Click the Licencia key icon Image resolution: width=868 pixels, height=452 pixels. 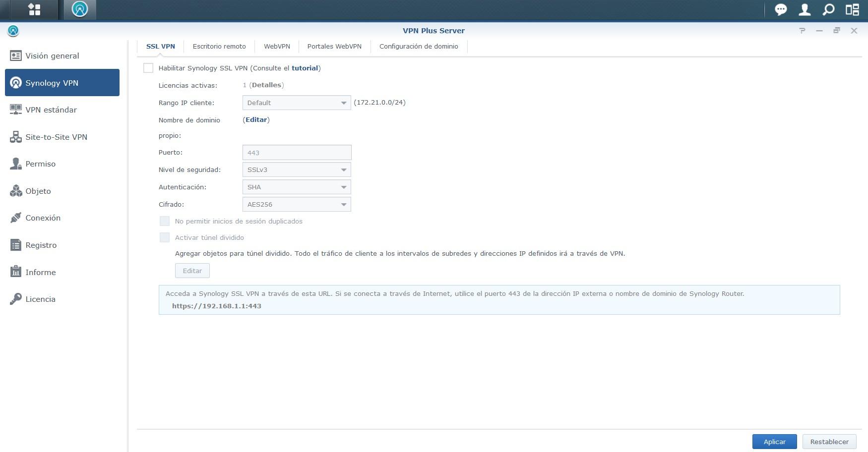click(16, 299)
